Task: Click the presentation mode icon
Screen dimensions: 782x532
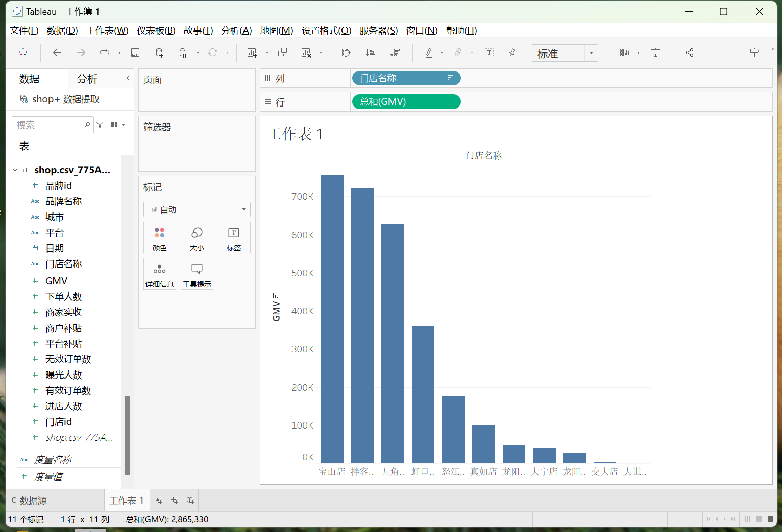Action: 656,52
